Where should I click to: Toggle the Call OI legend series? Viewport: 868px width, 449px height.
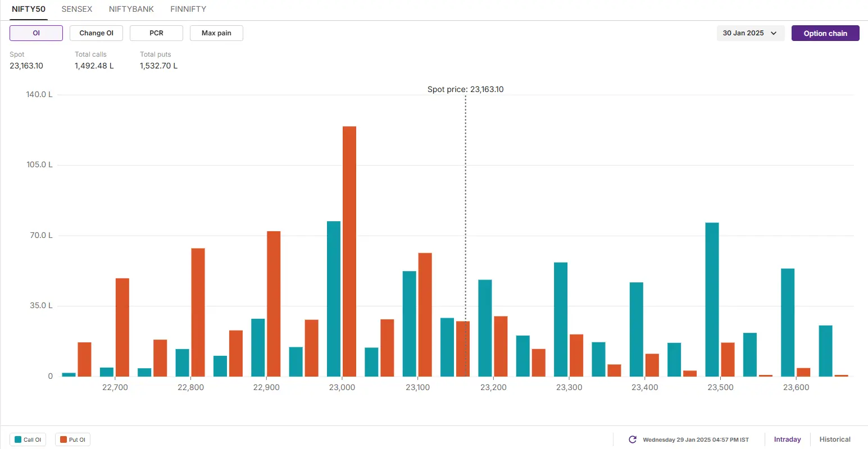[28, 439]
